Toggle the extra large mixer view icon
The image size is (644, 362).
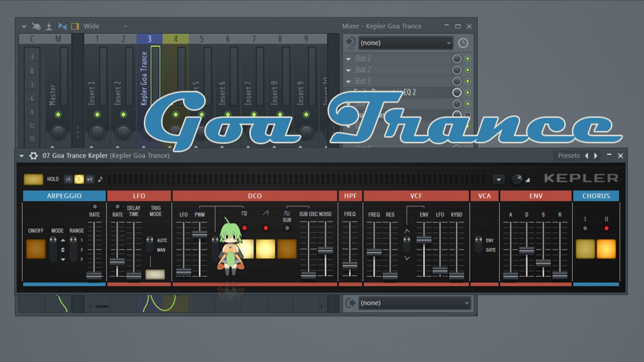75,26
